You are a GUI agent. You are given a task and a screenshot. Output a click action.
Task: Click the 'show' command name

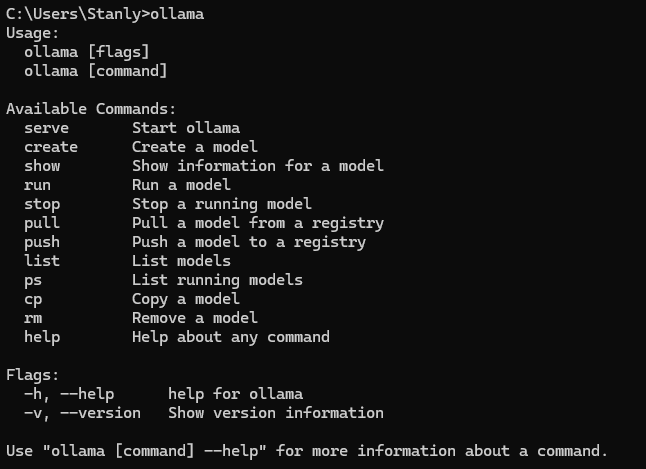click(42, 166)
